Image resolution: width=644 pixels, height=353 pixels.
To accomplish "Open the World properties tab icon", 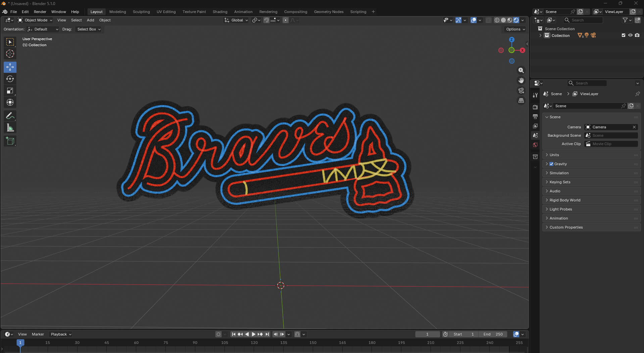I will coord(535,145).
